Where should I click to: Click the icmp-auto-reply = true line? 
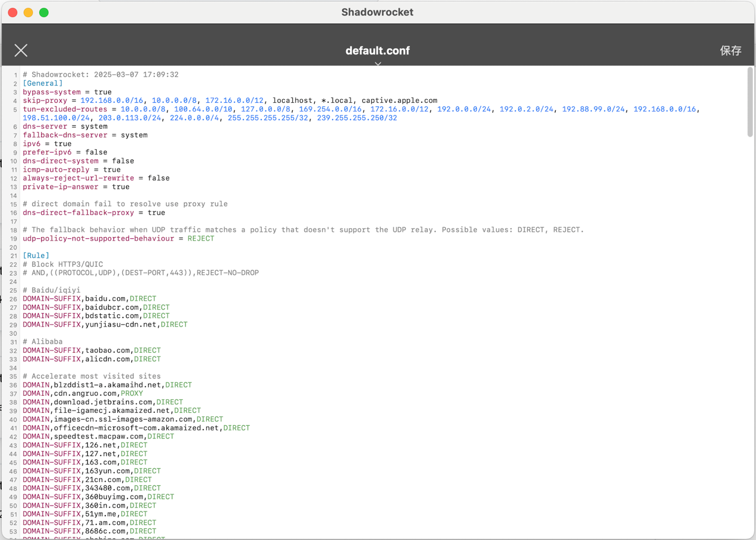[72, 170]
